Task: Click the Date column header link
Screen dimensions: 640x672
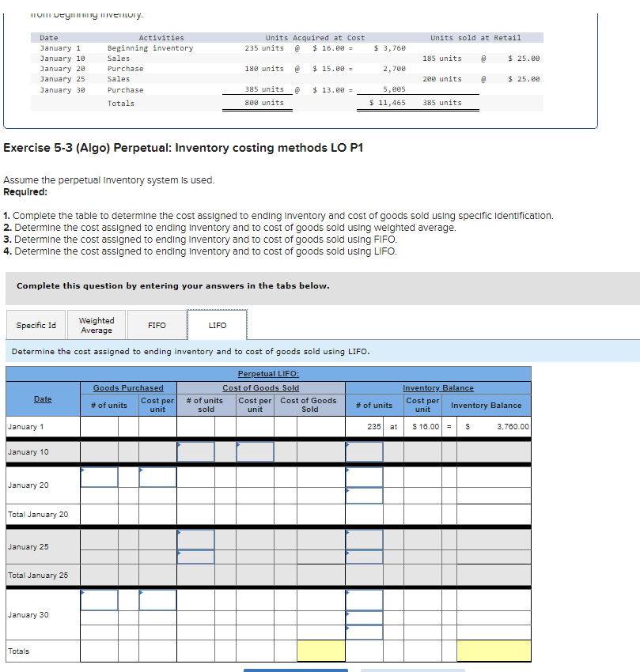Action: pos(42,398)
